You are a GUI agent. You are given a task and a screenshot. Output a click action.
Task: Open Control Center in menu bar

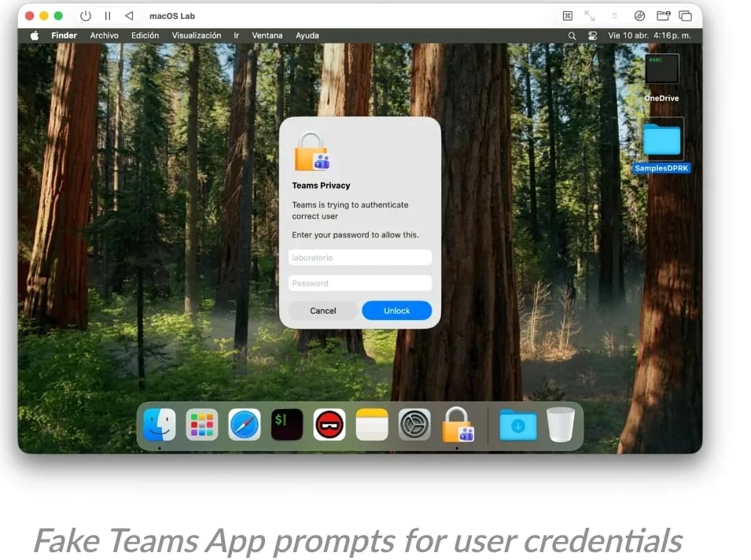point(592,36)
